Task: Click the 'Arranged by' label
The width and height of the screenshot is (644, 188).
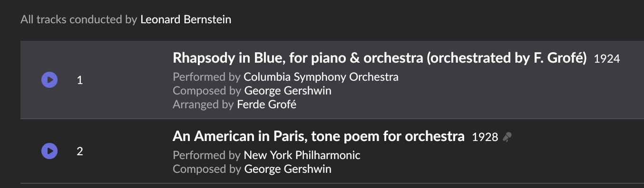Action: [204, 104]
